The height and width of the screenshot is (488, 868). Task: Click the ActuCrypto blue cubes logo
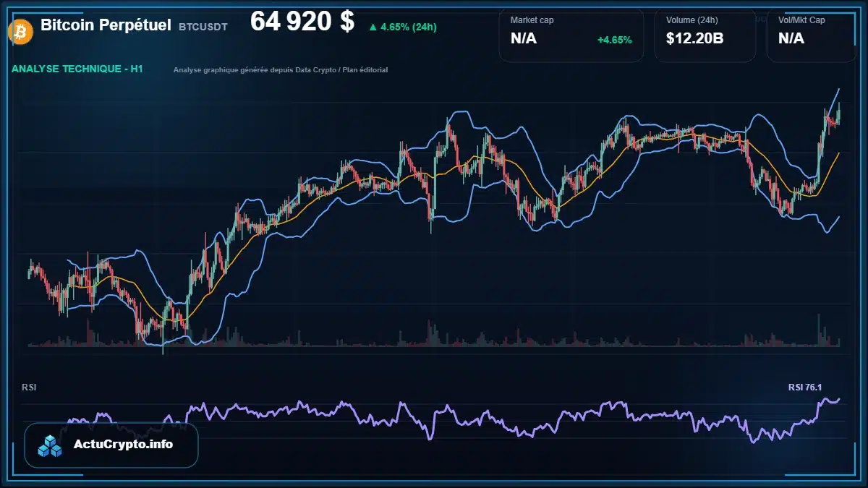(x=50, y=445)
